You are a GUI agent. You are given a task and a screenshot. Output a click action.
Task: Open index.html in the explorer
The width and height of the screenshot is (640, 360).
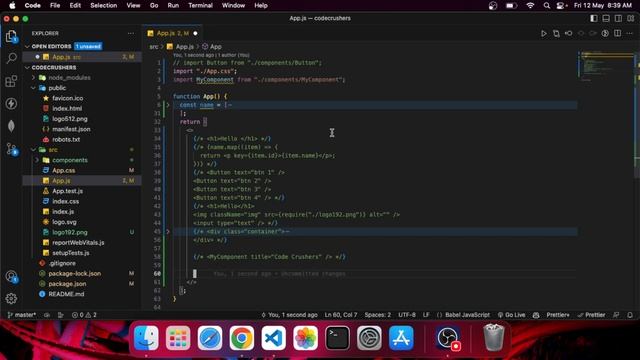click(67, 109)
